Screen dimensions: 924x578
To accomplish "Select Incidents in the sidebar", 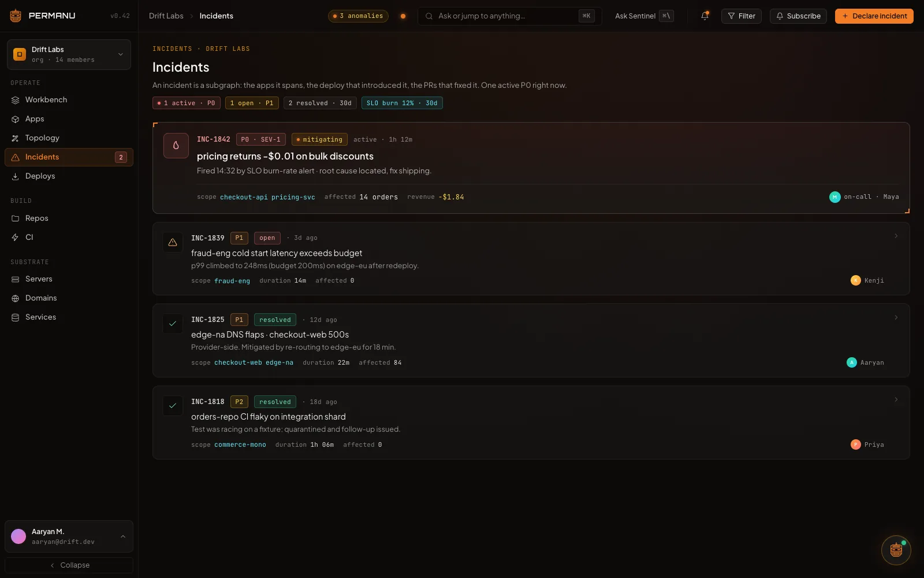I will tap(69, 157).
